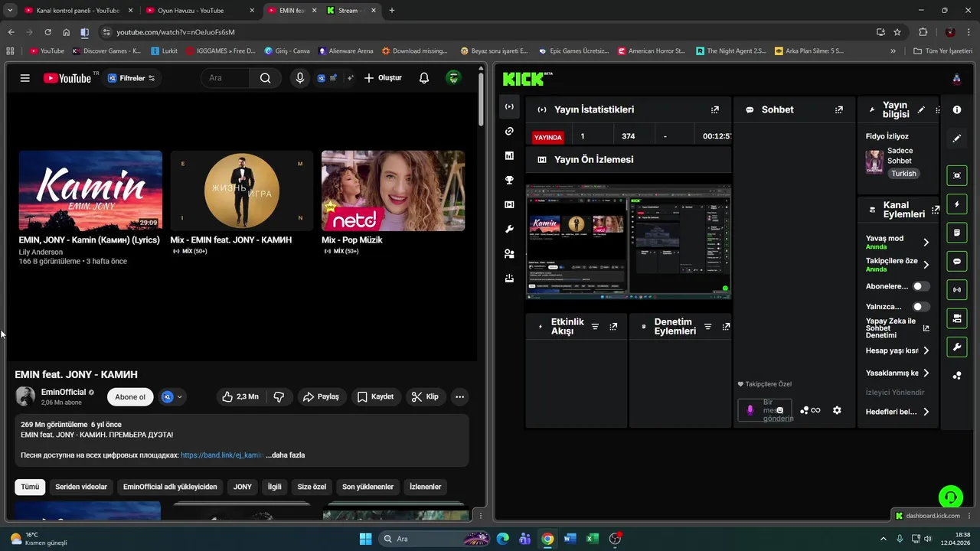Click the YouTube page vertical scrollbar

(481, 99)
